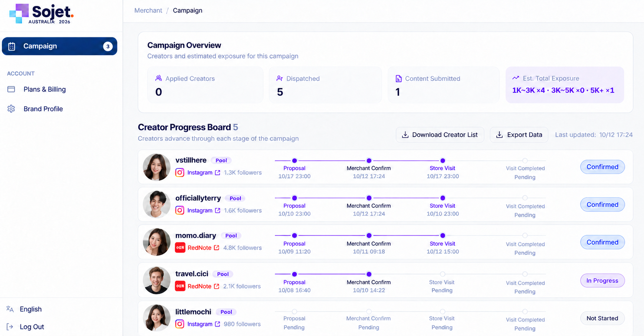Click momo.diary's Confirmed status badge
The height and width of the screenshot is (336, 644).
point(602,242)
